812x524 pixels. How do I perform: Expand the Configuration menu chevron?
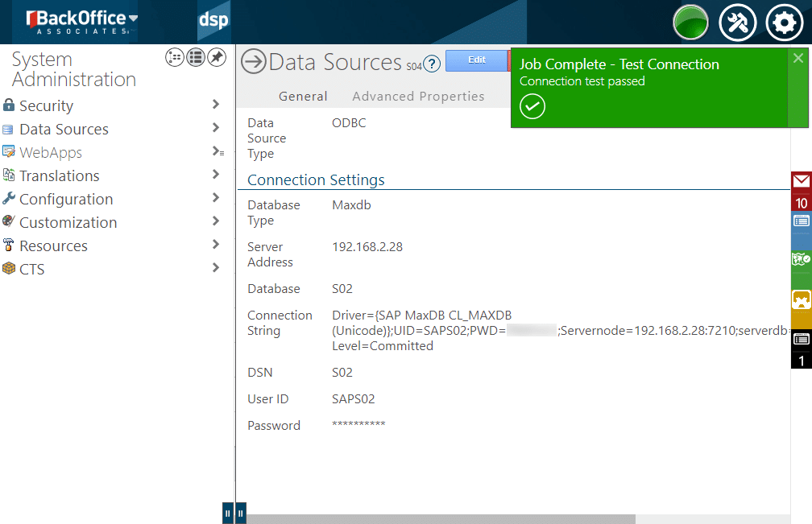[215, 198]
